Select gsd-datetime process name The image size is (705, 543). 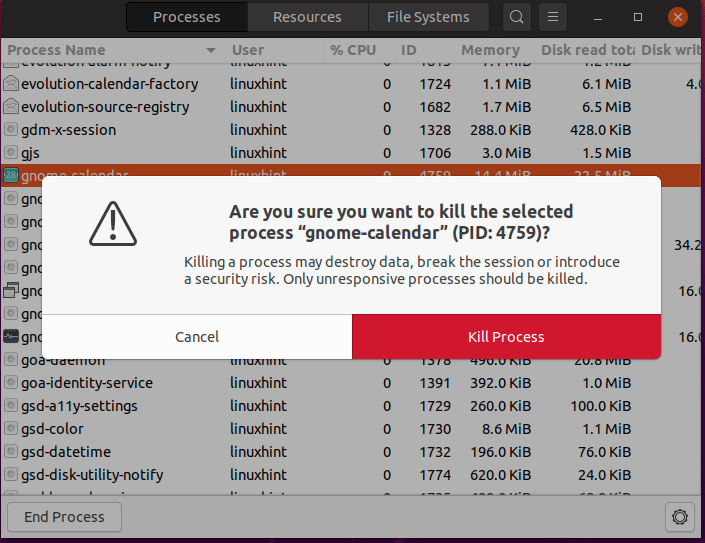tap(66, 452)
